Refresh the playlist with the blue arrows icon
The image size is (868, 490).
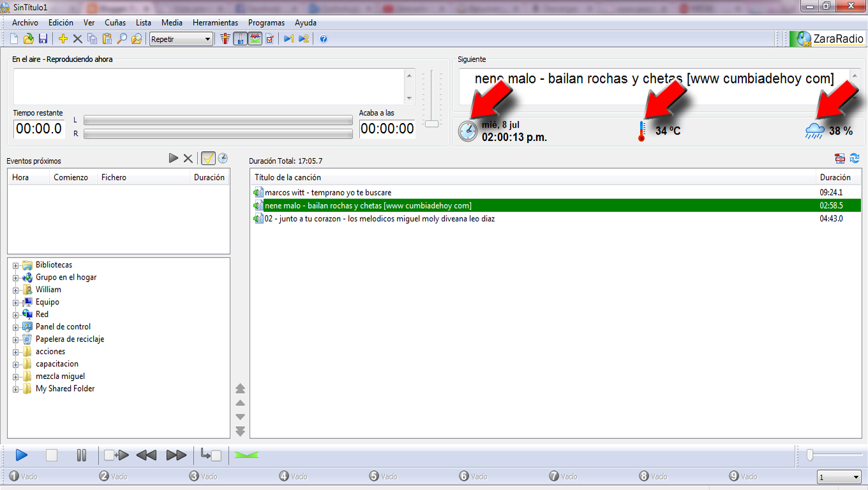tap(855, 158)
